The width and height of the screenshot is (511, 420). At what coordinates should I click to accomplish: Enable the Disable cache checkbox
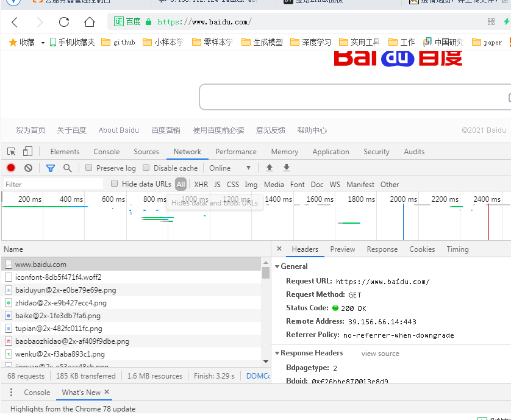coord(146,168)
